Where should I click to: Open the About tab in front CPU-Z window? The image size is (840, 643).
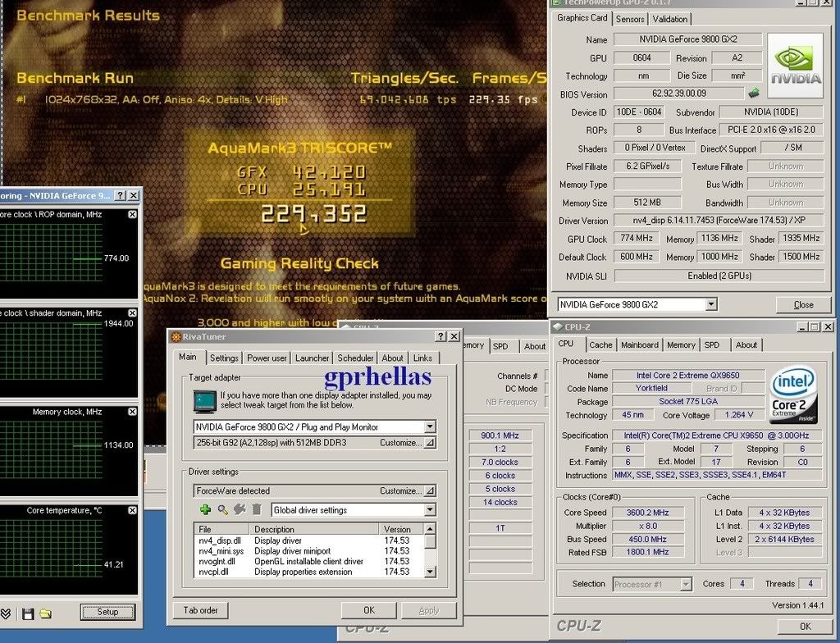(746, 345)
